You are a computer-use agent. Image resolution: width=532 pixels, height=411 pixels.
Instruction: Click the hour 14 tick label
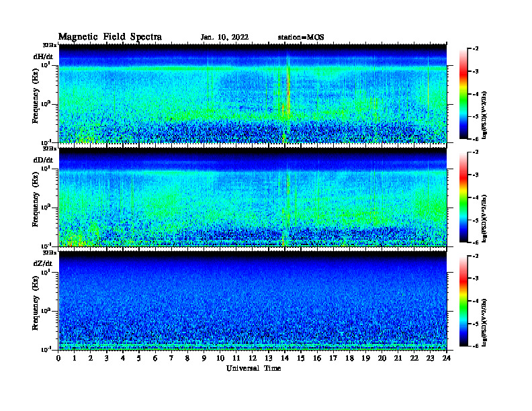point(285,358)
